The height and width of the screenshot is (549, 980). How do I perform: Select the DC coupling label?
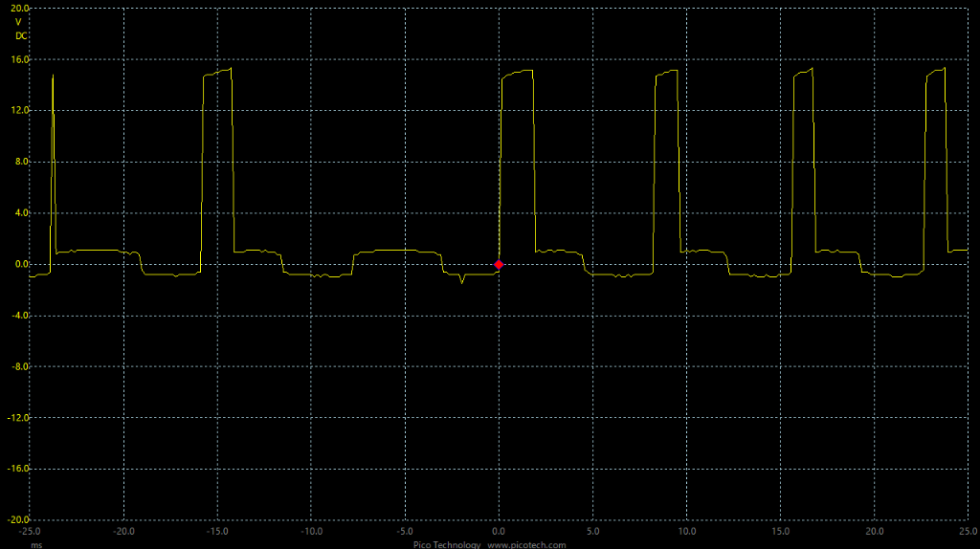click(x=21, y=35)
